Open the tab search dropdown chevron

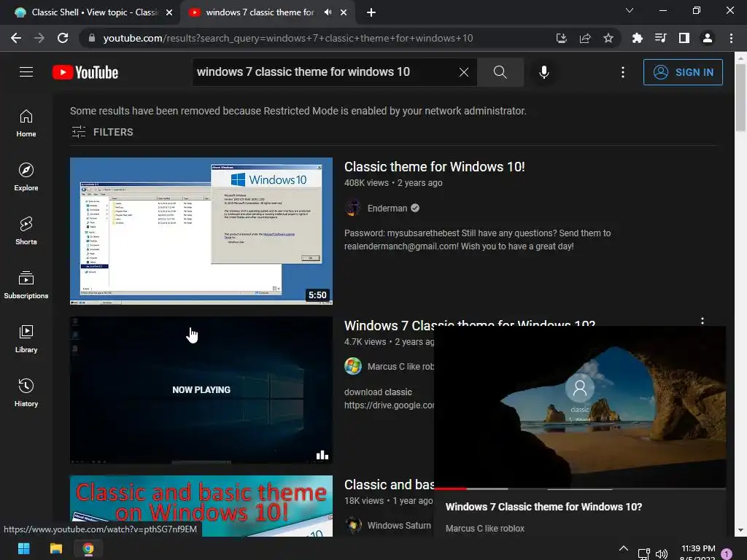[x=630, y=10]
